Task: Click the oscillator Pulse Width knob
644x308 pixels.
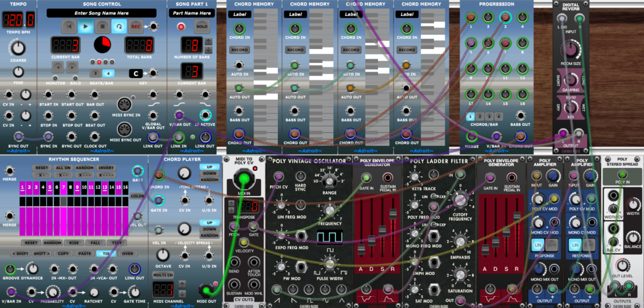Action: click(x=328, y=263)
